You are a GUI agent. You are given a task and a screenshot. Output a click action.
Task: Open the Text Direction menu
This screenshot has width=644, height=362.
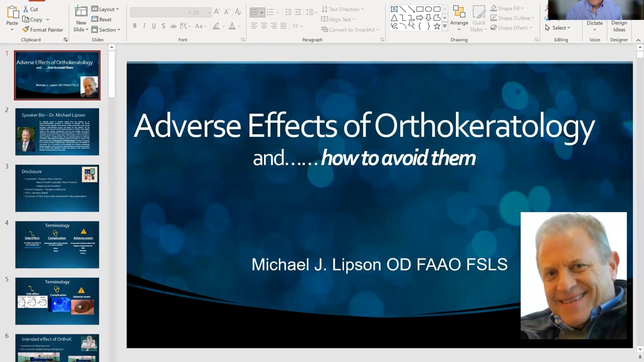pos(343,9)
